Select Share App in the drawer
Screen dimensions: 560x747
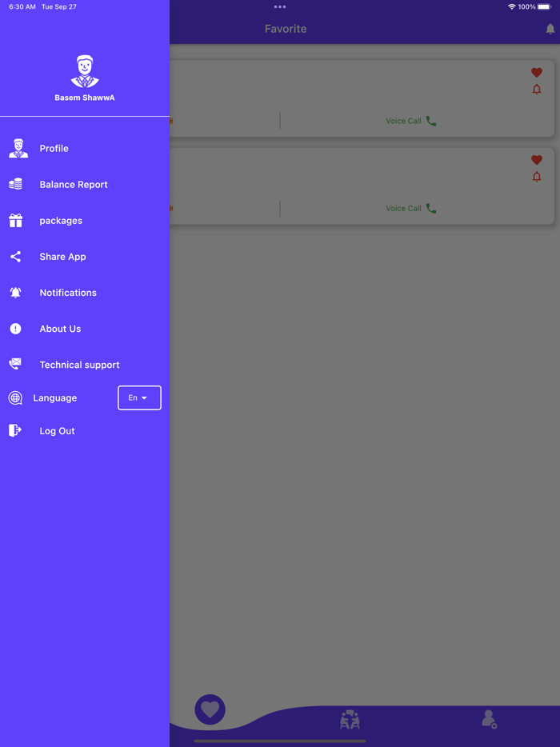[x=85, y=257]
